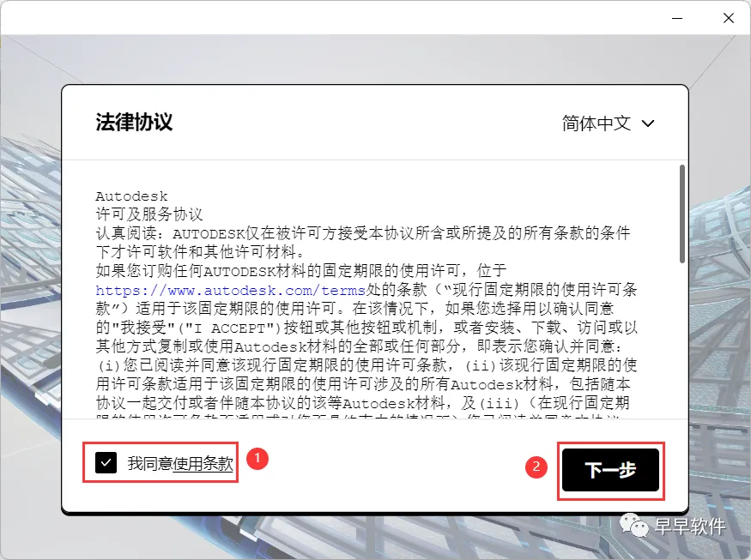Click the 下一步 button

tap(610, 470)
